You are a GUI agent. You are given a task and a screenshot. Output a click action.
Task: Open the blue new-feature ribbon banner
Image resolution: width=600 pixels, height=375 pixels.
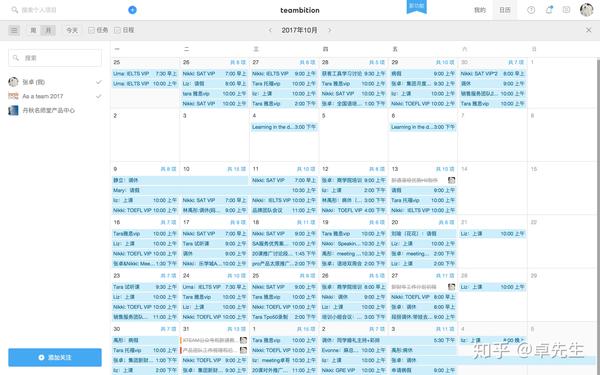click(x=416, y=7)
